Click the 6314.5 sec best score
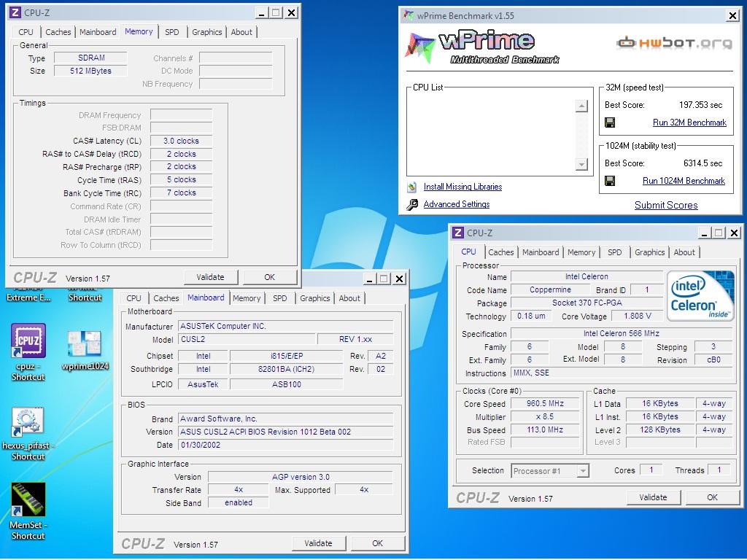This screenshot has width=747, height=560. tap(703, 163)
